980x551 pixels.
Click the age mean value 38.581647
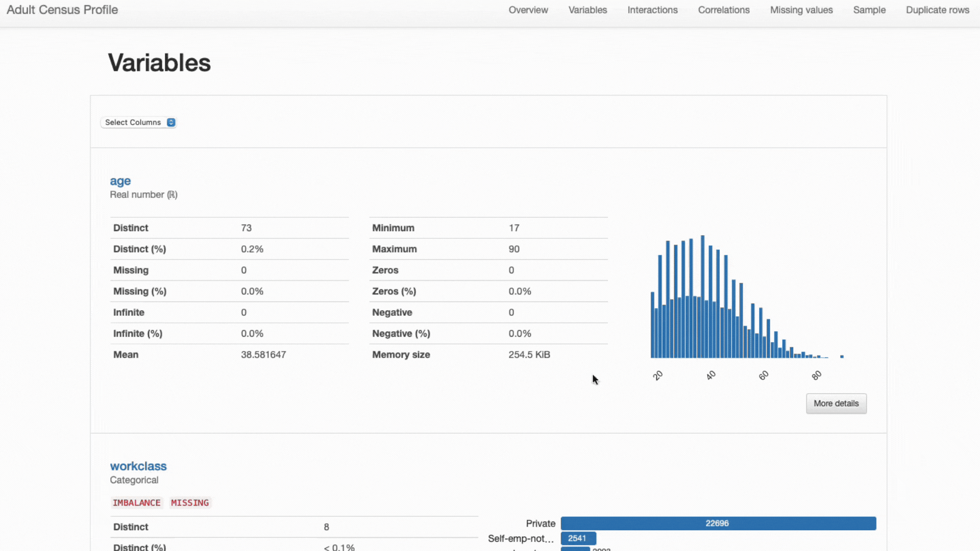tap(263, 355)
